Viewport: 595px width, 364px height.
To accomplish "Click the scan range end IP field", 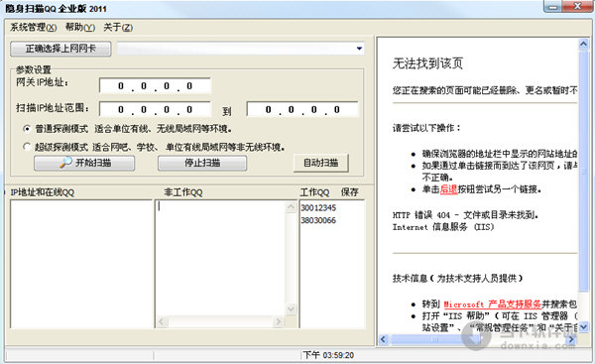I will tap(302, 110).
